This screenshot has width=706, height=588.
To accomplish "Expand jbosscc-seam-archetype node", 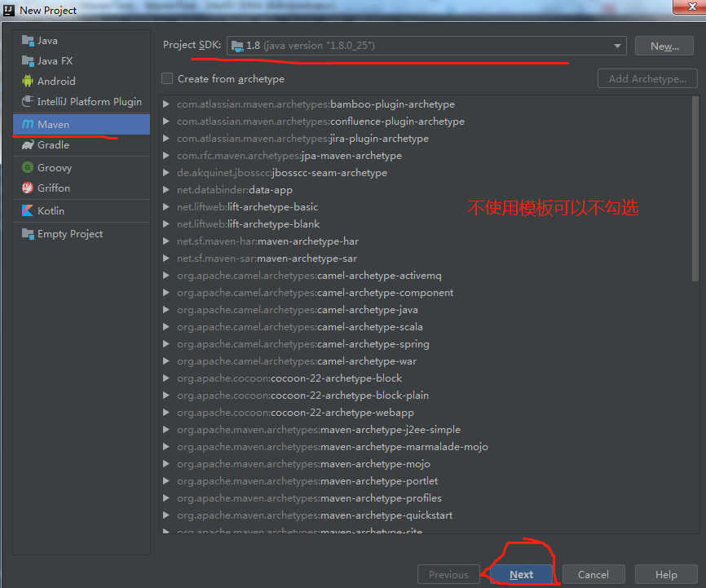I will point(166,173).
